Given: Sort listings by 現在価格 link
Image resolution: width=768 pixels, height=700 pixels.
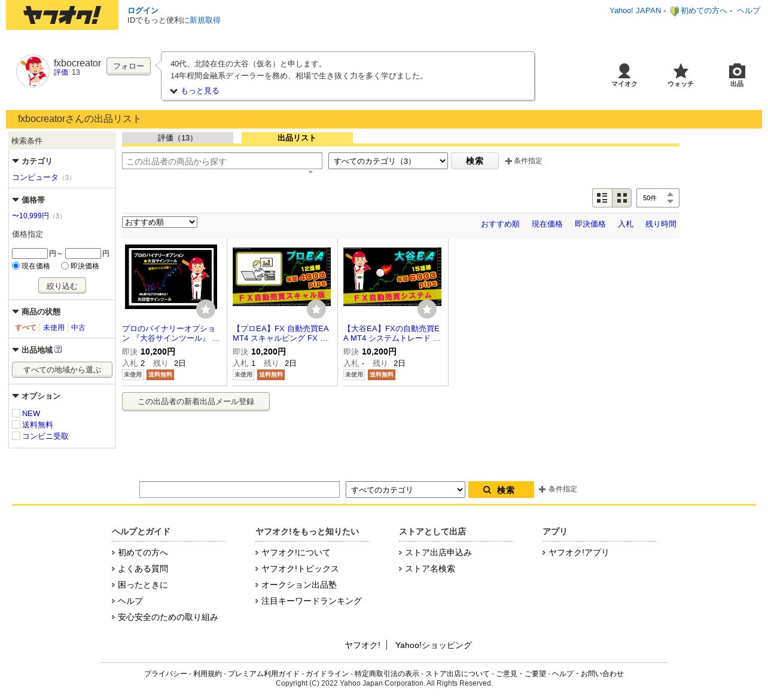Looking at the screenshot, I should coord(547,224).
